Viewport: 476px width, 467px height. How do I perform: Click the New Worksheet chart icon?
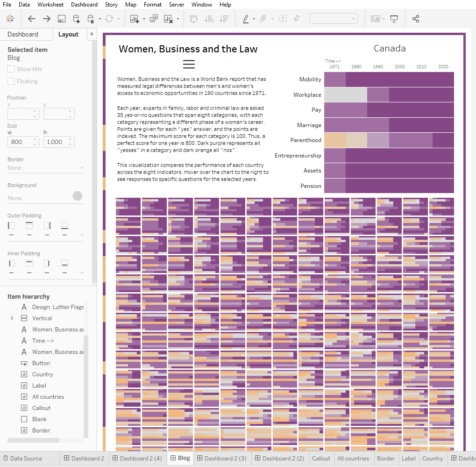pos(135,19)
